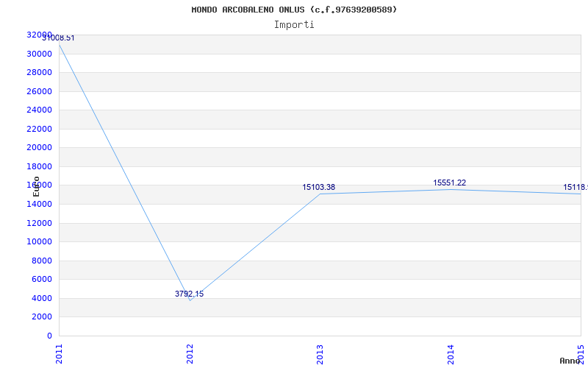Viewport: 588px width, 368px height.
Task: Select the 31008.51 data label
Action: (58, 38)
